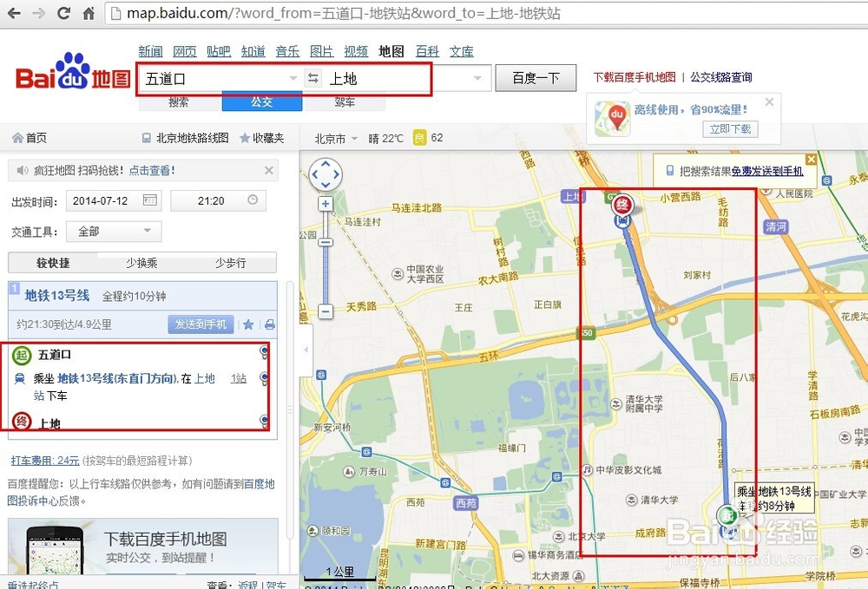Click the Qinghe station label on the map

775,226
